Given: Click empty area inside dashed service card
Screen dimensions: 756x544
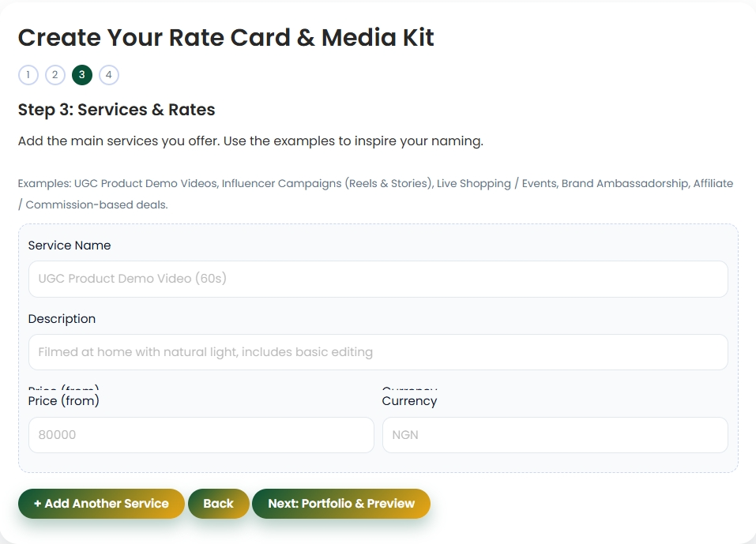Looking at the screenshot, I should coord(378,463).
